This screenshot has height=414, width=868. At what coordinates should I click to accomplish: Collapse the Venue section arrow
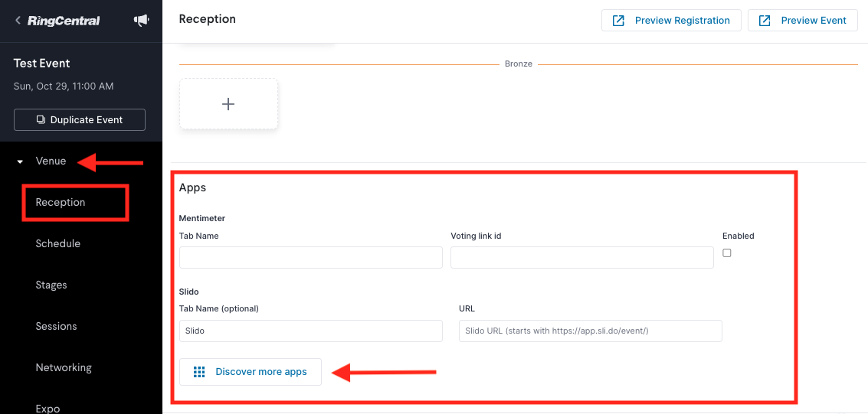21,161
